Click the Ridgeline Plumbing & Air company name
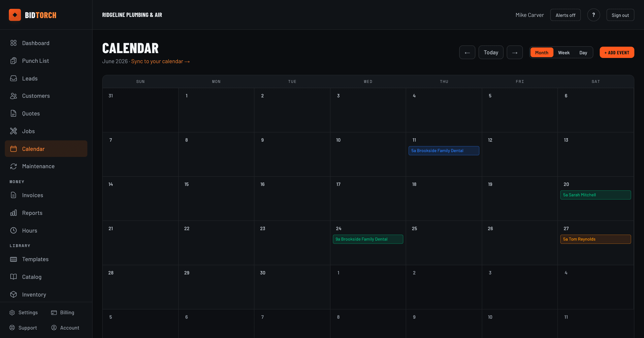 click(132, 15)
